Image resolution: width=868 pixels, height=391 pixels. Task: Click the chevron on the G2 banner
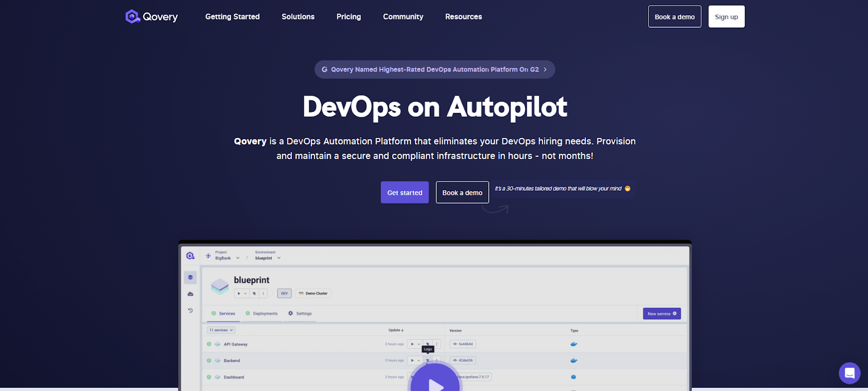click(x=545, y=70)
